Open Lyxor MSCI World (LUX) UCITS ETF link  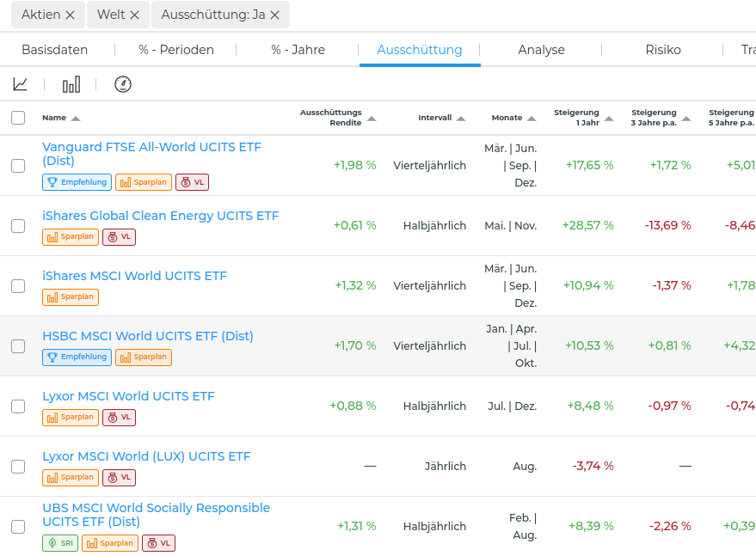tap(146, 456)
